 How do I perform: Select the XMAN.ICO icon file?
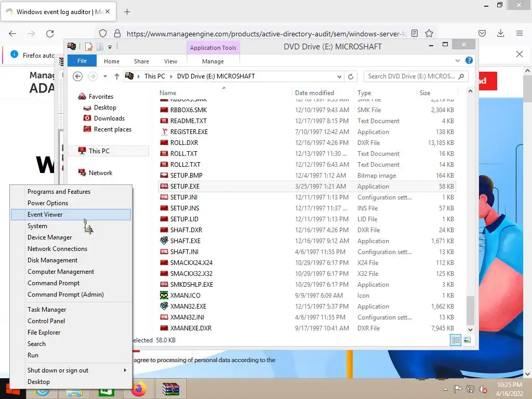click(164, 295)
